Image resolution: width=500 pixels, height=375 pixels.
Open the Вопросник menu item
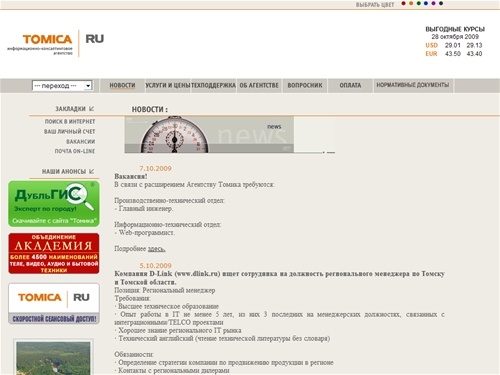coord(305,85)
